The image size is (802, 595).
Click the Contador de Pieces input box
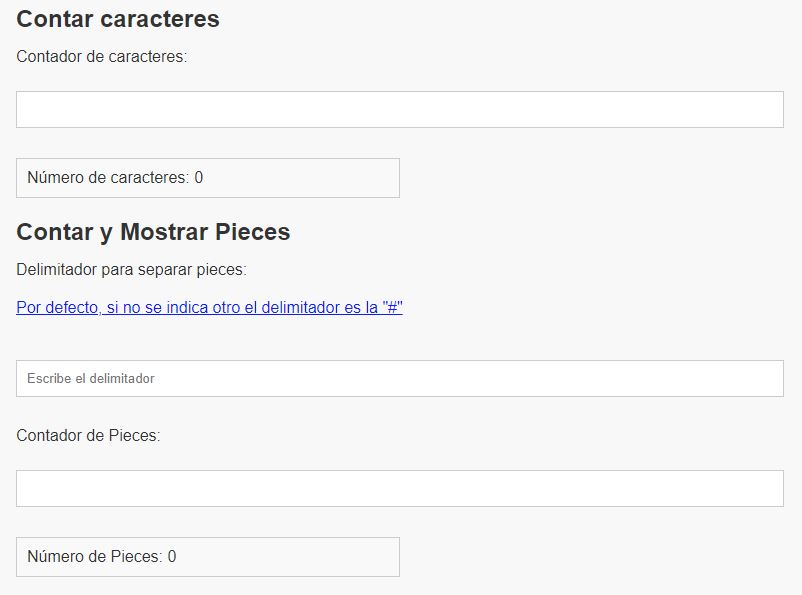[x=400, y=489]
